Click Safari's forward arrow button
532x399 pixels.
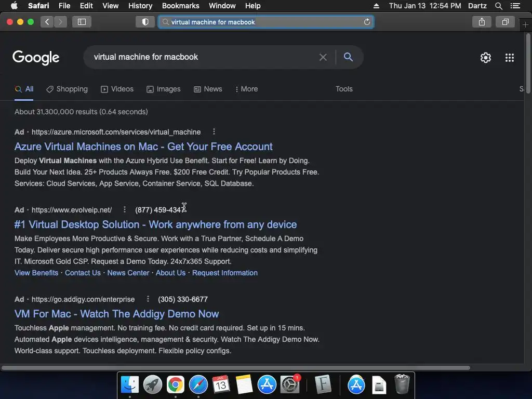tap(60, 22)
